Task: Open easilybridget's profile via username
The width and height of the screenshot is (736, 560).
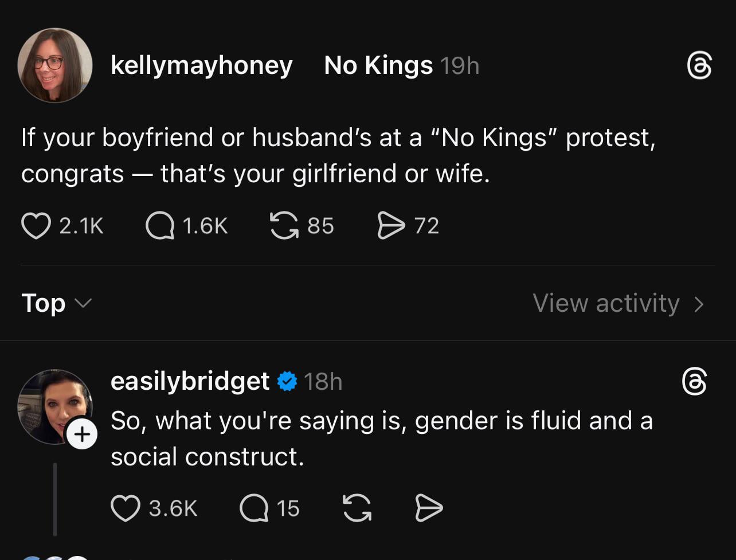Action: coord(190,382)
